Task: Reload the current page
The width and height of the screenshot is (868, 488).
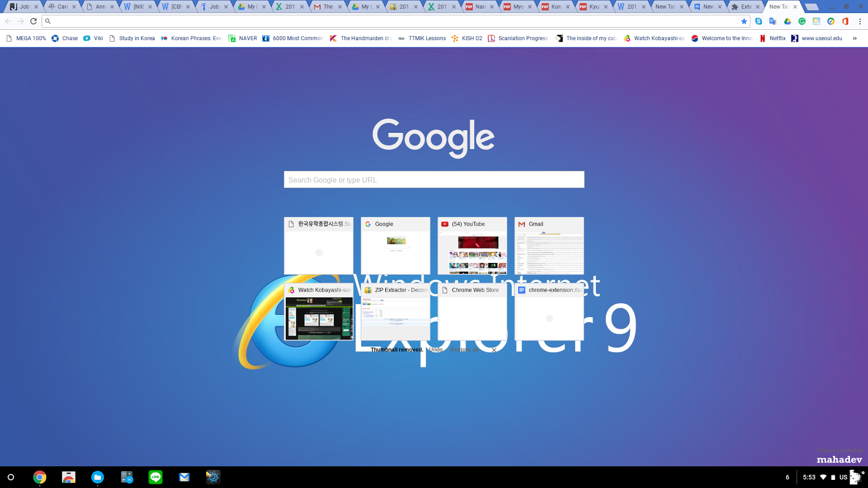Action: [34, 21]
